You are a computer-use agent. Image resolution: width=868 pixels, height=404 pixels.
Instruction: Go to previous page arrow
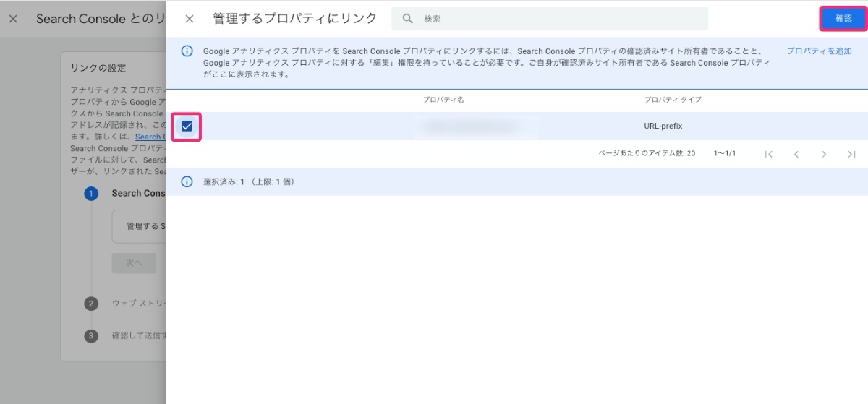(x=796, y=154)
